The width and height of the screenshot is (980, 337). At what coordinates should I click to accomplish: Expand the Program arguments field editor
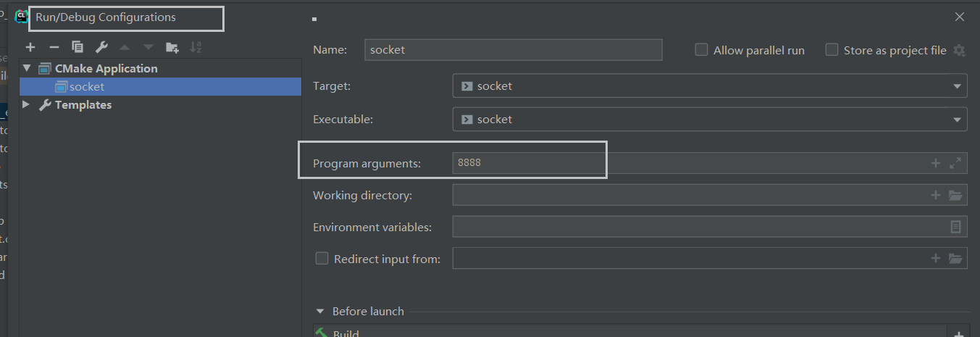955,163
